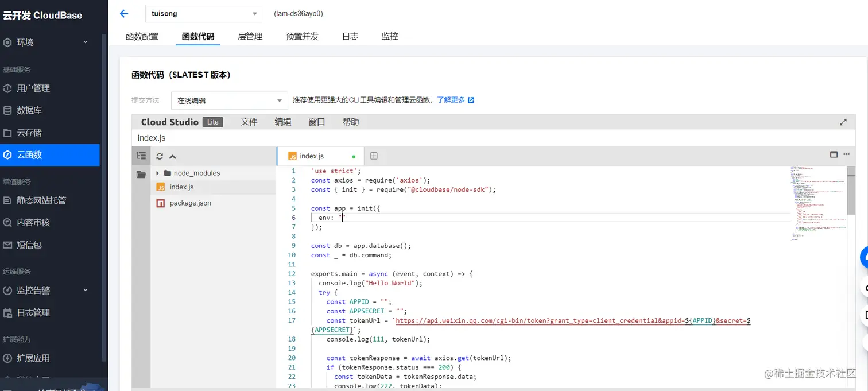The height and width of the screenshot is (391, 868).
Task: Switch to the 预置并发 tab
Action: (302, 36)
